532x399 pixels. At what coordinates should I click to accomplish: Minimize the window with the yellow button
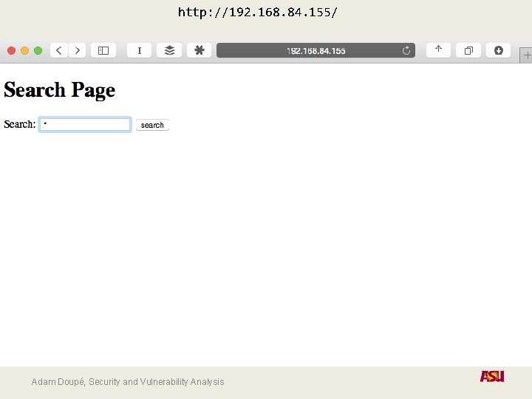pos(25,50)
